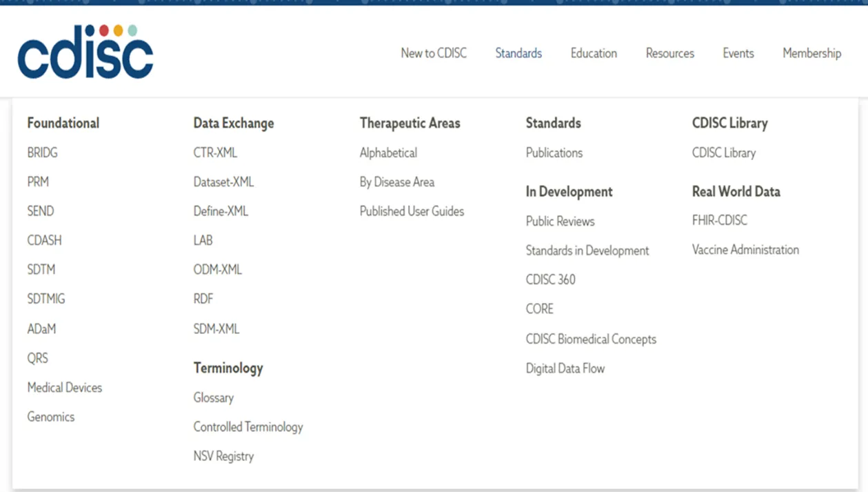Click the Foundational column heading
The width and height of the screenshot is (868, 492).
click(63, 123)
